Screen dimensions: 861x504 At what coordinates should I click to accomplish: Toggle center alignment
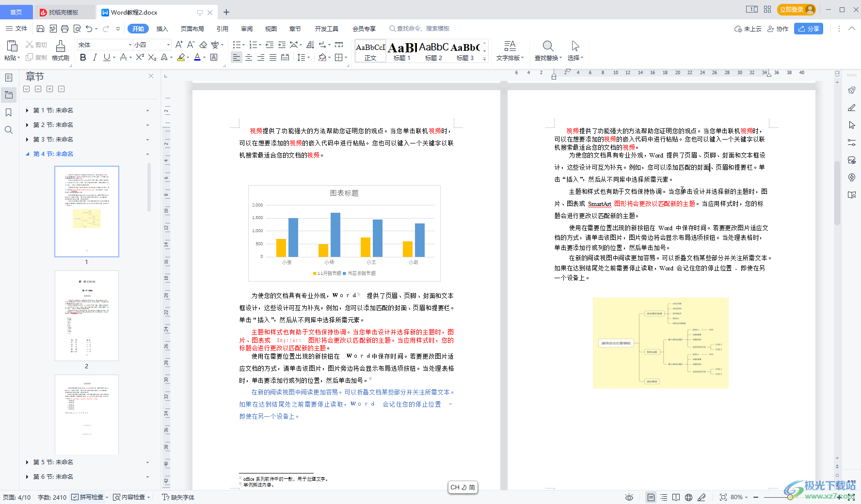click(x=249, y=57)
